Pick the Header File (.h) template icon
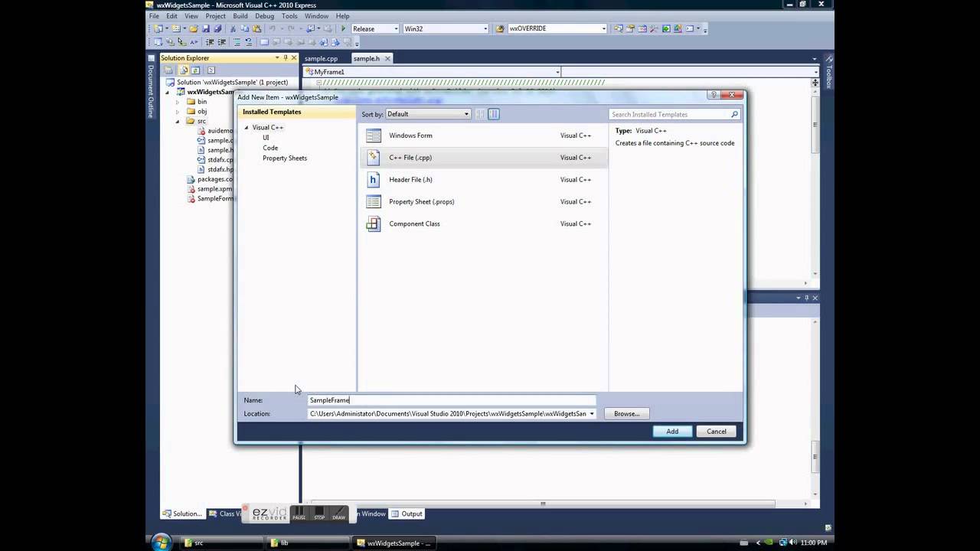Image resolution: width=980 pixels, height=551 pixels. [x=374, y=180]
